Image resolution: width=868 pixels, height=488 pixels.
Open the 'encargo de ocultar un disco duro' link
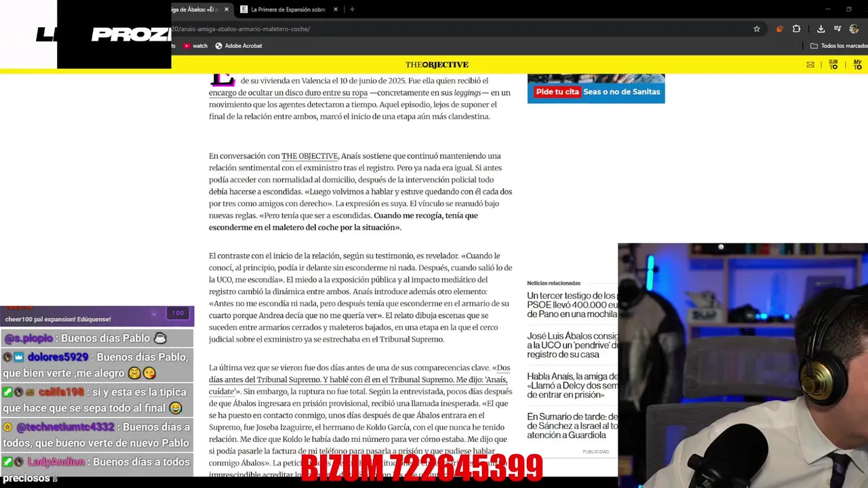pyautogui.click(x=288, y=93)
